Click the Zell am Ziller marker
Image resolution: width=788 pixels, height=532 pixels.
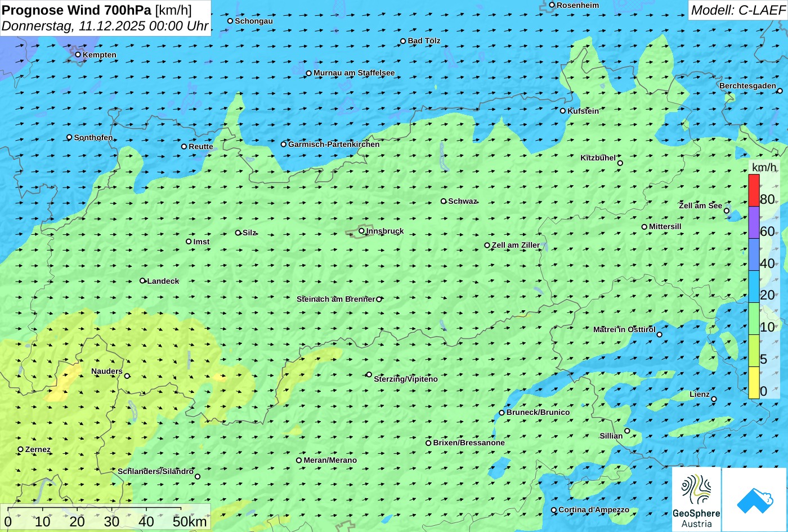point(487,245)
